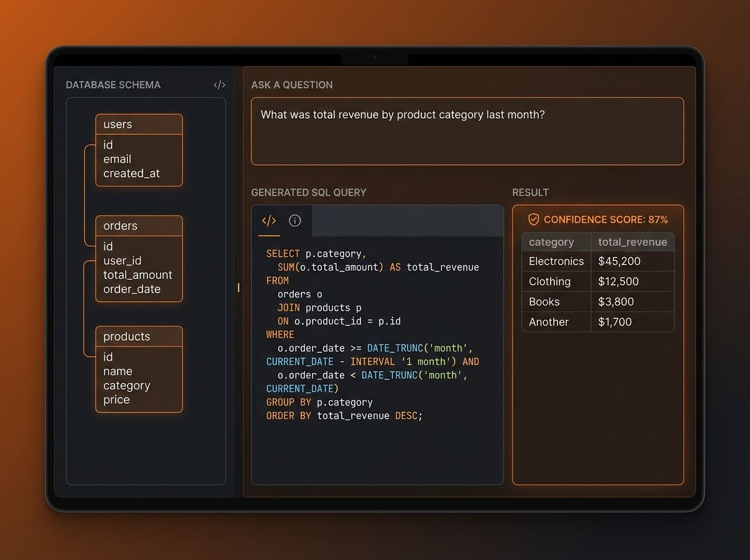The image size is (750, 560).
Task: Click the Clothing result cell
Action: coord(557,281)
